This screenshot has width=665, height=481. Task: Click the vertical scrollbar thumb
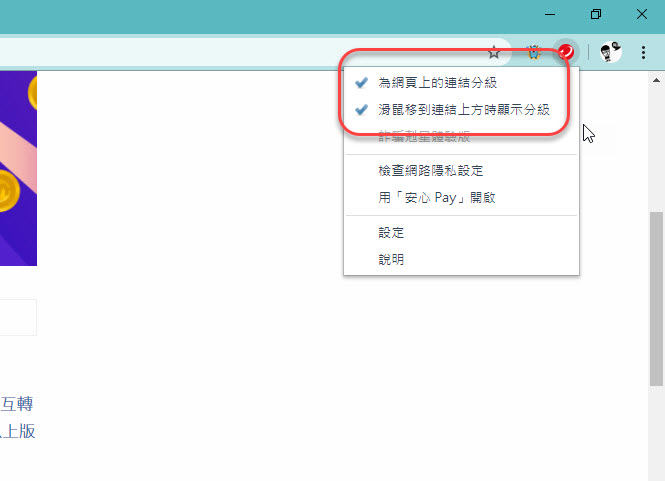click(656, 299)
